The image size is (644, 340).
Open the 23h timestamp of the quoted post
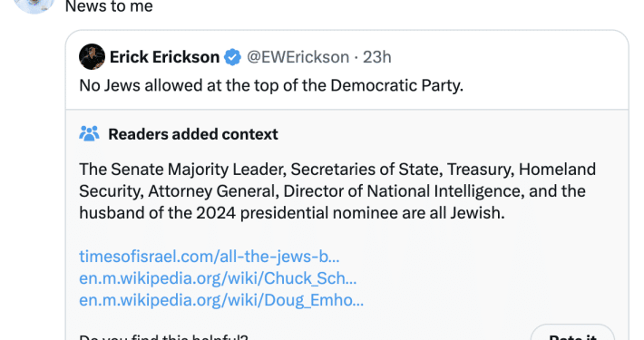click(x=377, y=57)
